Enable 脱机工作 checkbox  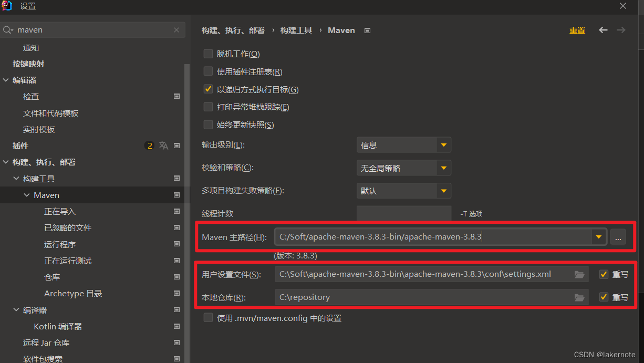point(208,54)
